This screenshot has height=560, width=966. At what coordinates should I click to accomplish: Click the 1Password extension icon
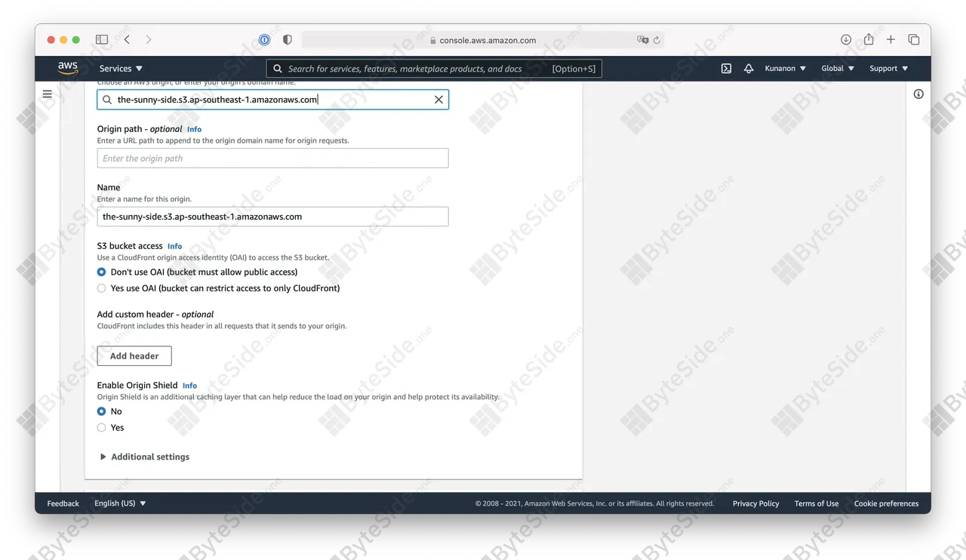tap(264, 40)
